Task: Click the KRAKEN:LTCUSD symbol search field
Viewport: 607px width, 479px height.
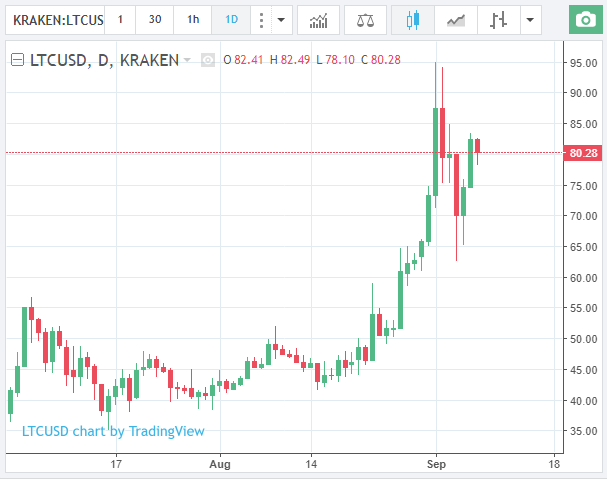Action: pos(55,20)
